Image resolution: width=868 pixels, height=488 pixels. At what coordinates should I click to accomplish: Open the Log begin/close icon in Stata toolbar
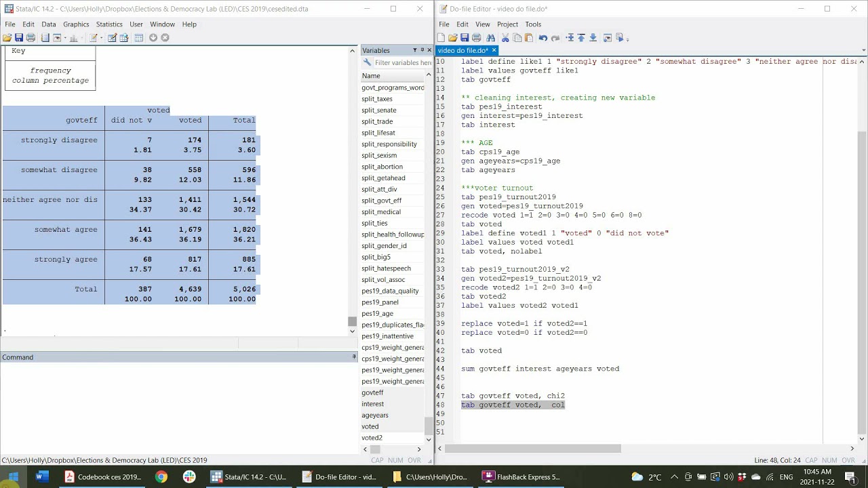tap(45, 38)
